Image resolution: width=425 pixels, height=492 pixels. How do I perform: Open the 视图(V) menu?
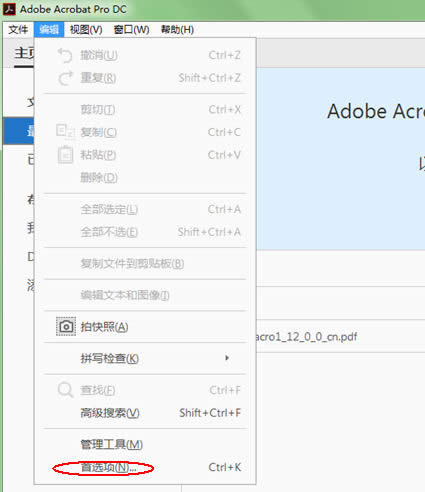[86, 30]
